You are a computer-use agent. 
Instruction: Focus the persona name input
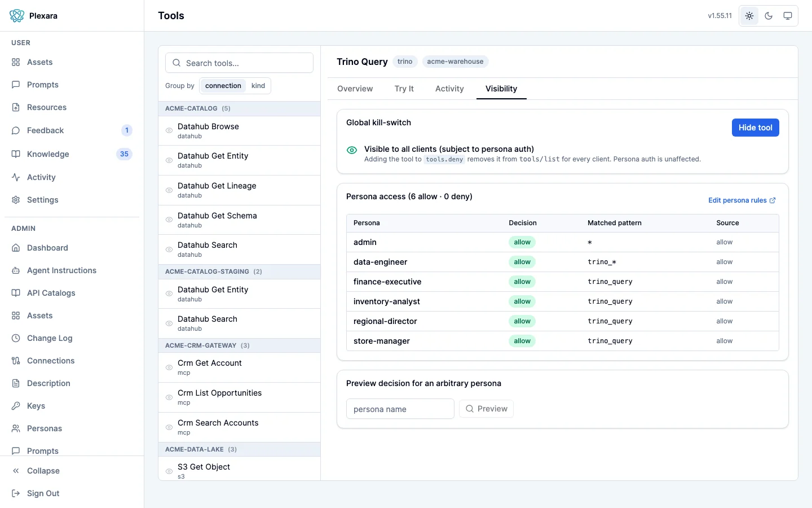coord(400,409)
